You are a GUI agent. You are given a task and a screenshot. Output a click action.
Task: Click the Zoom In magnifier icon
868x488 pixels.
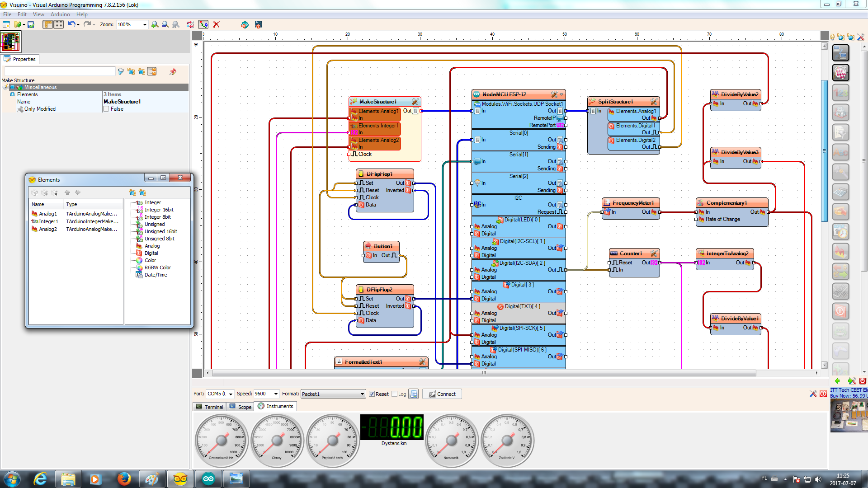(155, 24)
